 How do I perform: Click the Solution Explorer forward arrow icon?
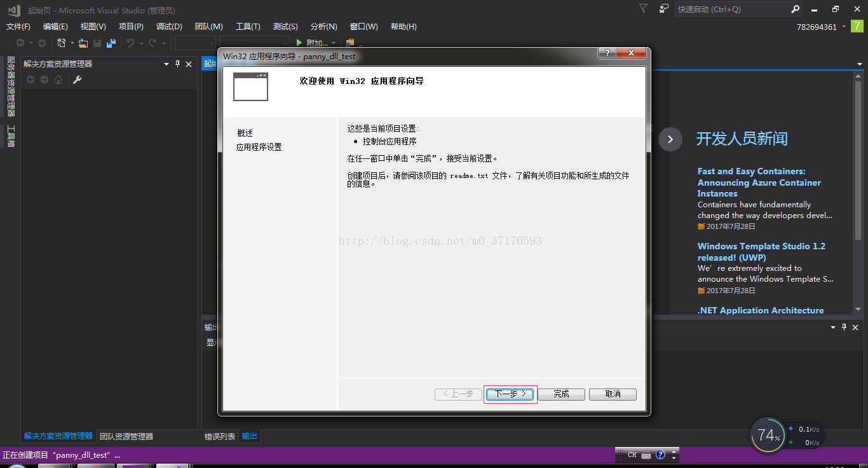(x=44, y=79)
